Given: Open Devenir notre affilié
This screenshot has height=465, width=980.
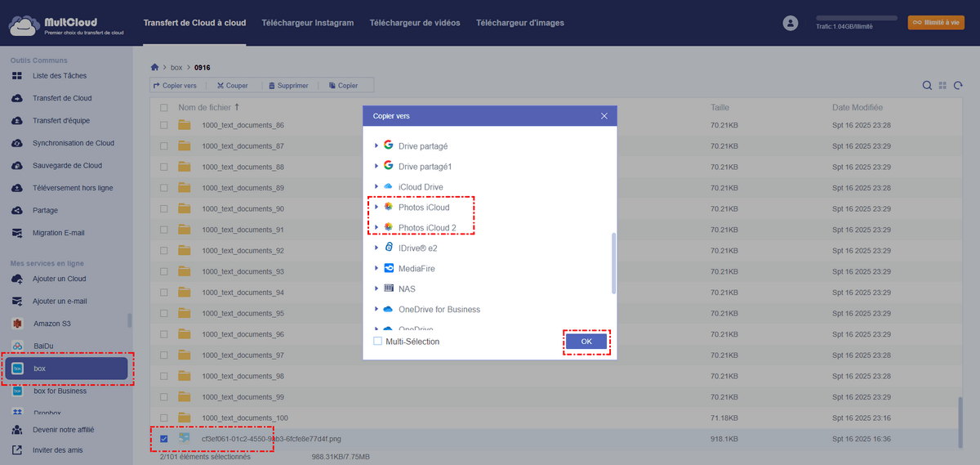Looking at the screenshot, I should (x=63, y=429).
